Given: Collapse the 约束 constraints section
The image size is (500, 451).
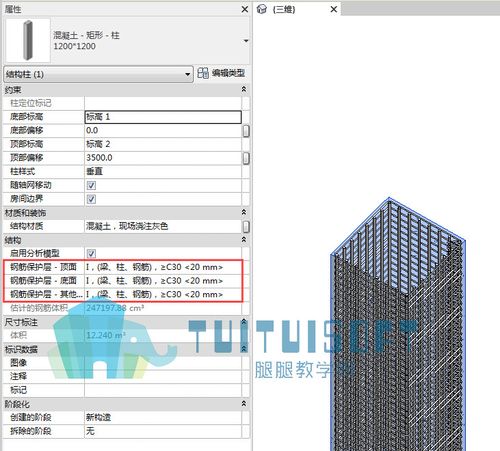Looking at the screenshot, I should pyautogui.click(x=244, y=89).
